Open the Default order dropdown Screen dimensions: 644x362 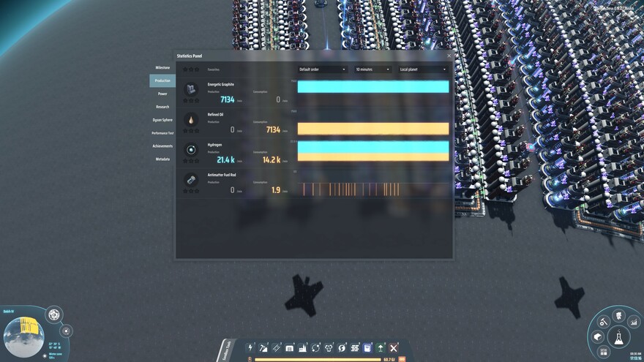coord(323,69)
